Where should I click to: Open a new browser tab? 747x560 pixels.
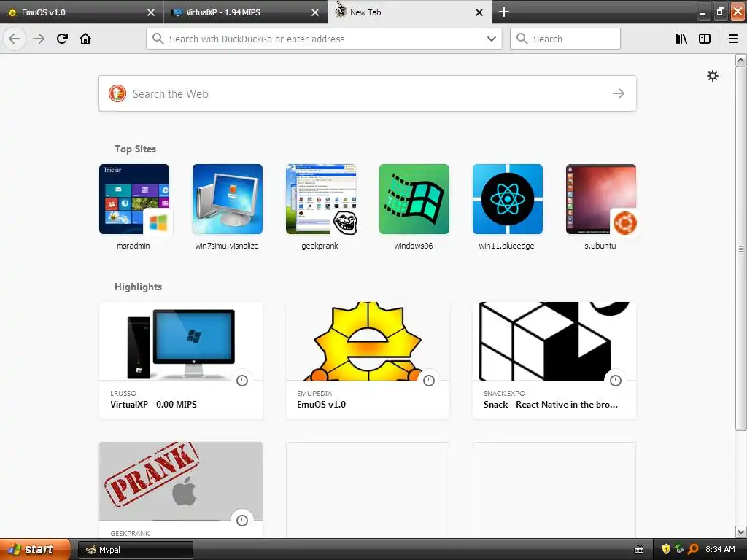click(503, 12)
